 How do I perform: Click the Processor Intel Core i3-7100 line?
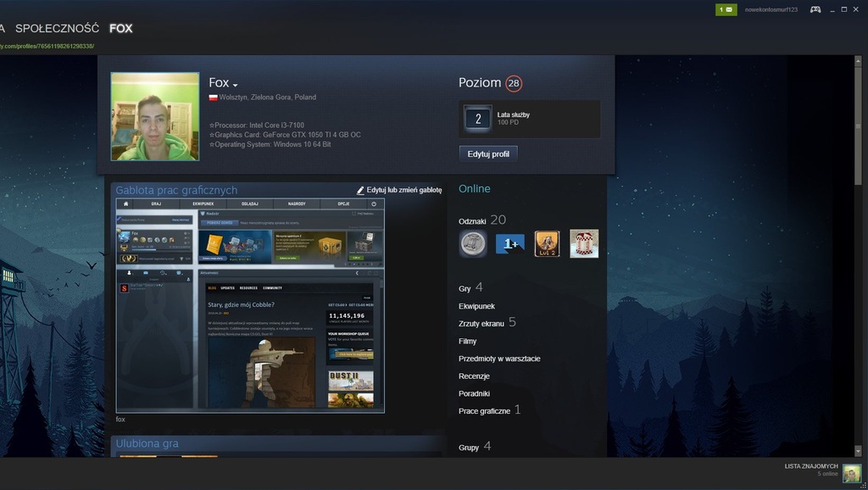coord(256,125)
